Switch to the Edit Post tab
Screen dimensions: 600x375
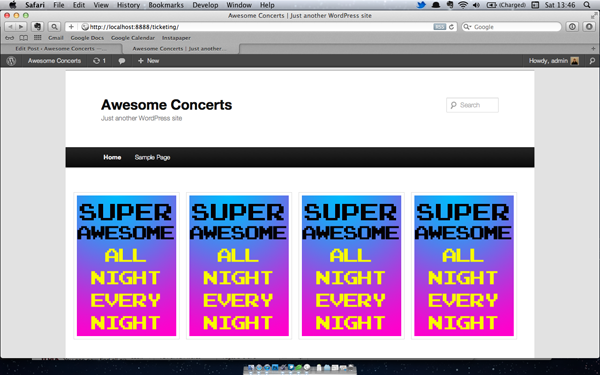[61, 49]
